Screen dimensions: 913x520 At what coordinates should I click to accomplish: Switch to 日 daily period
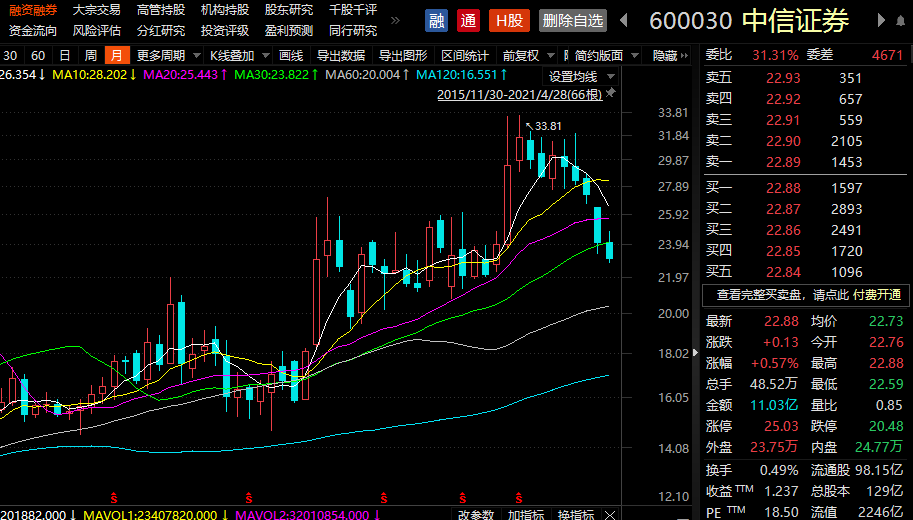coord(65,56)
